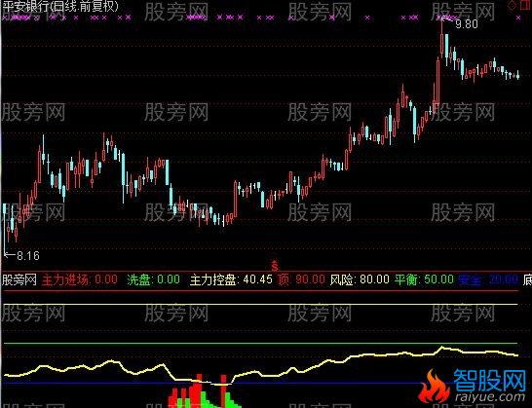Viewport: 532px width, 408px height.
Task: Select the 洗盘: 0.00 indicator label
Action: [153, 279]
